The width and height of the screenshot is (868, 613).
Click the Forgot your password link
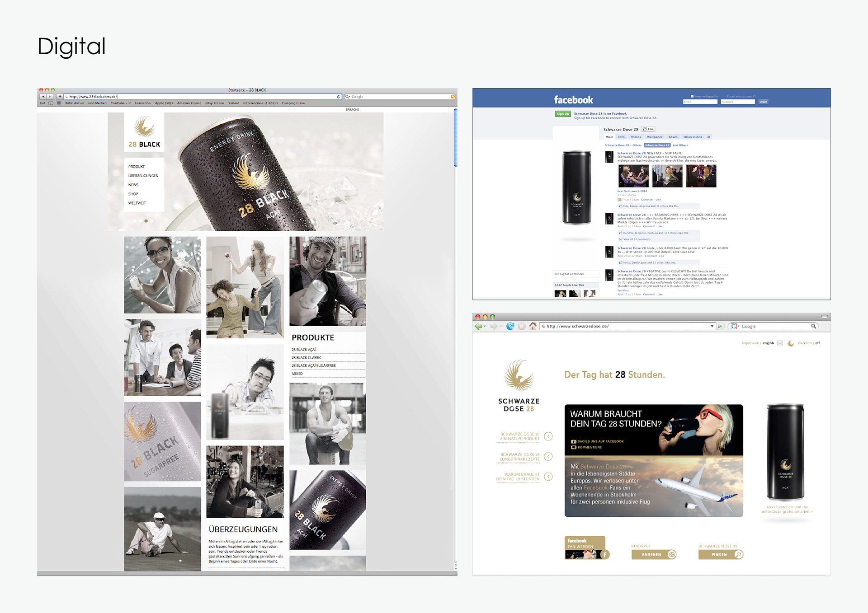pos(741,96)
